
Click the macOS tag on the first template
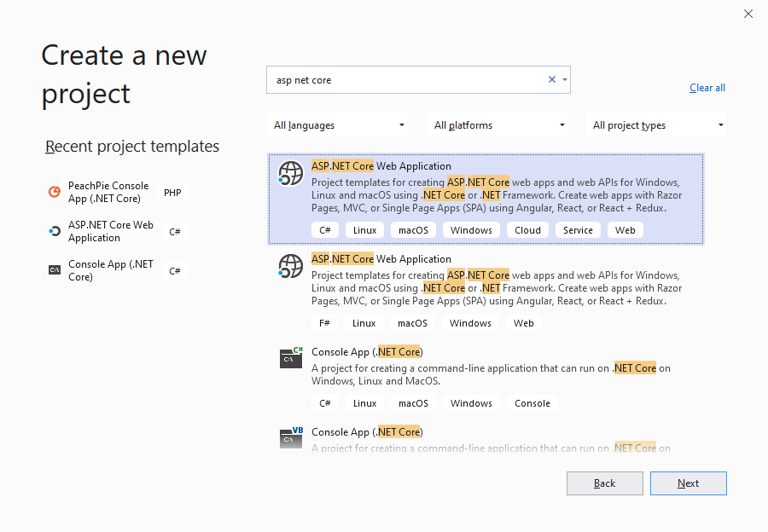point(413,230)
